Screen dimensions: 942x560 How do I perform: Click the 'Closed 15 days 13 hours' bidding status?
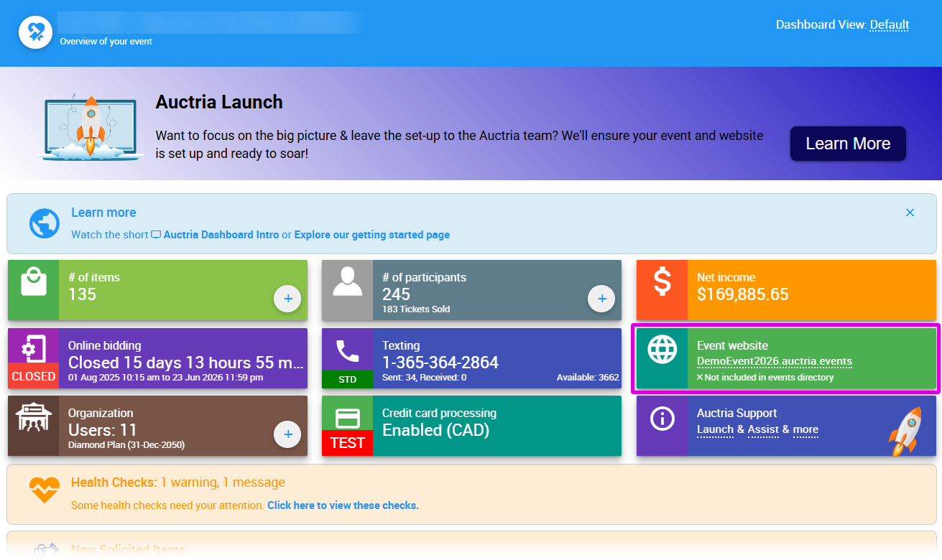coord(185,363)
